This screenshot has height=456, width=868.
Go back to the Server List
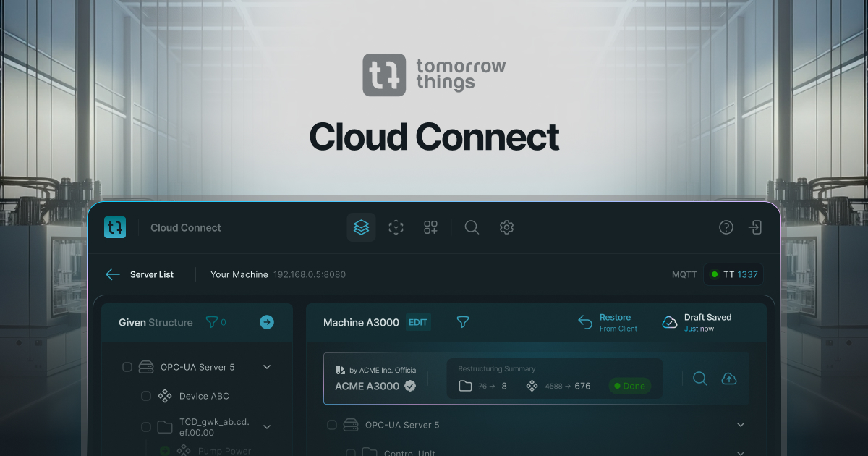142,274
